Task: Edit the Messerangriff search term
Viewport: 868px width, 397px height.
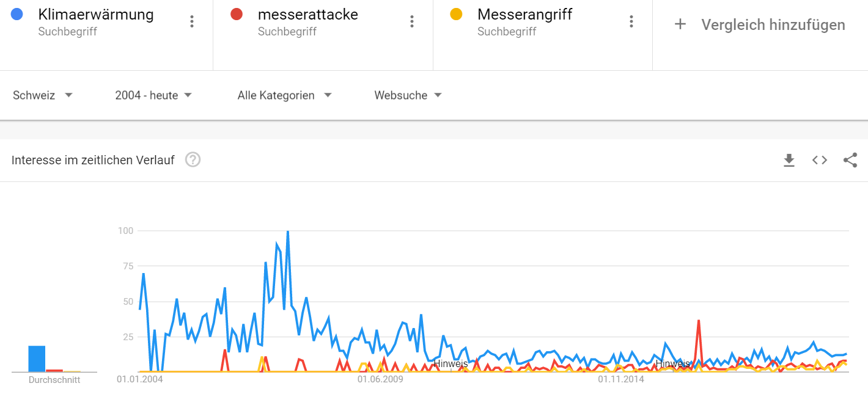Action: point(524,15)
